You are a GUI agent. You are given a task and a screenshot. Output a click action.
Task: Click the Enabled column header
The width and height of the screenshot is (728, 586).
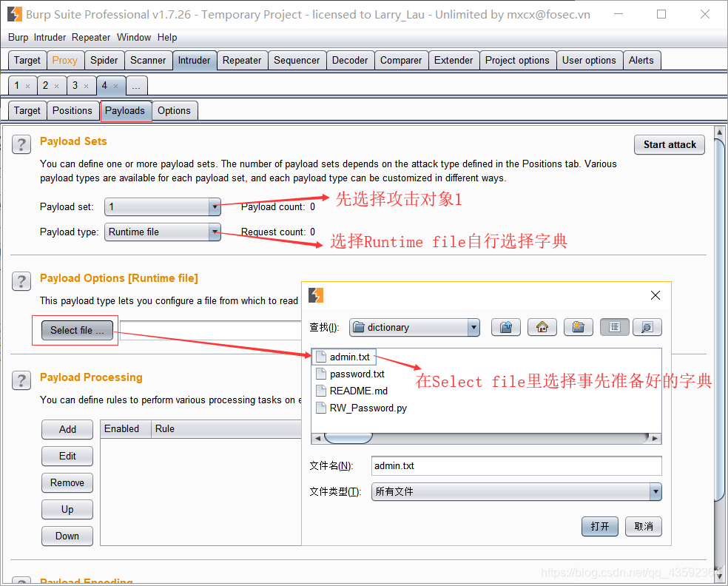pos(126,429)
